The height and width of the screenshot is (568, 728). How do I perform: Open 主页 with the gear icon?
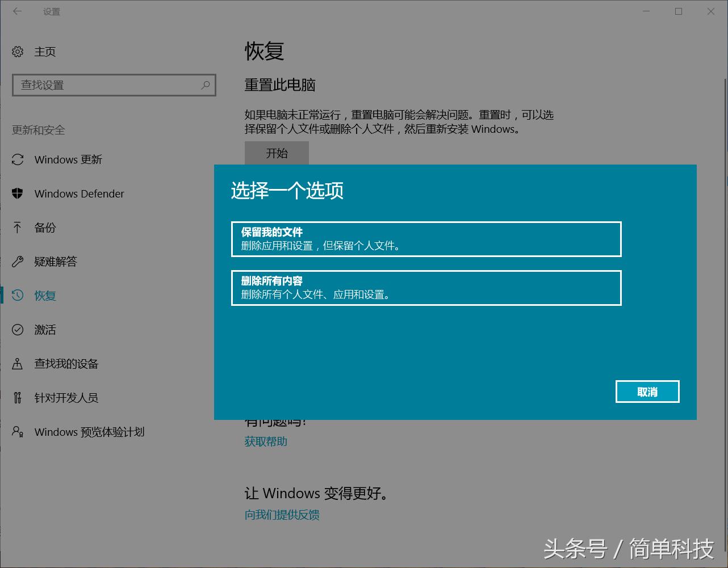(x=18, y=52)
